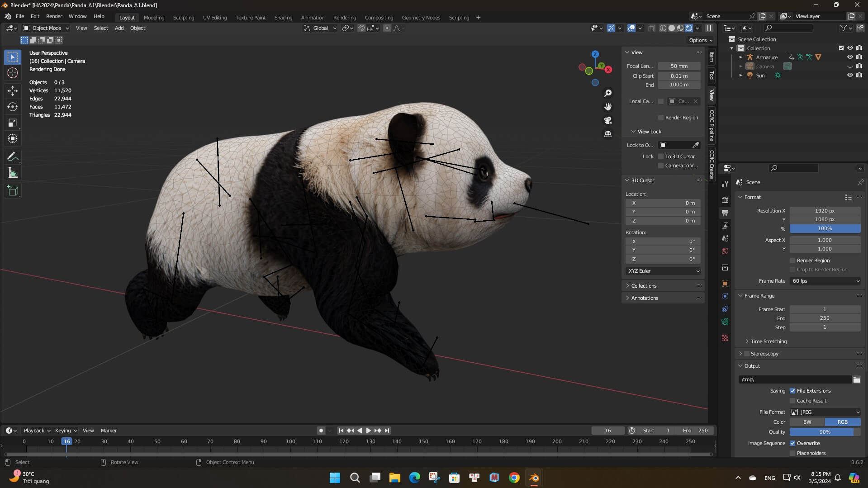Click the Play animation button
868x488 pixels.
[368, 431]
